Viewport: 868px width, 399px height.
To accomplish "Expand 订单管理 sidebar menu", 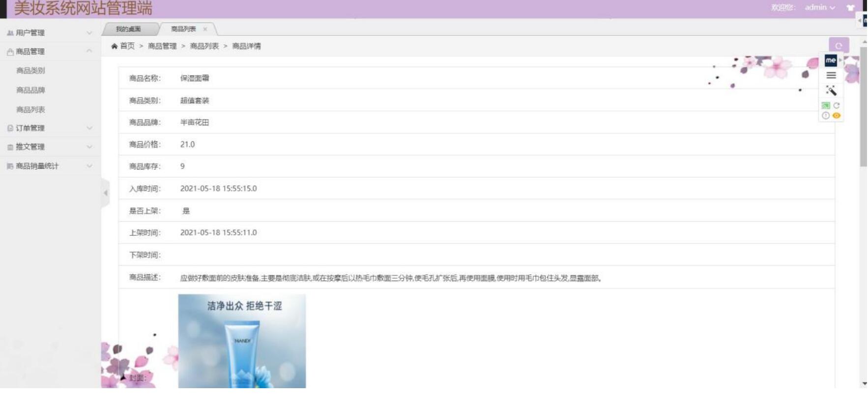I will coord(50,128).
